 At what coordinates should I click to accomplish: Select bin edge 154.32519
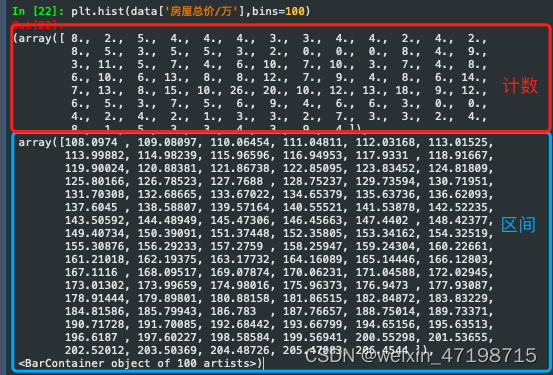[458, 234]
